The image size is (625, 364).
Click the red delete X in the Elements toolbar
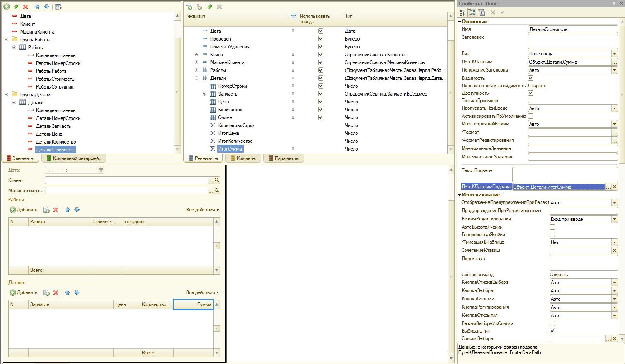(x=25, y=7)
